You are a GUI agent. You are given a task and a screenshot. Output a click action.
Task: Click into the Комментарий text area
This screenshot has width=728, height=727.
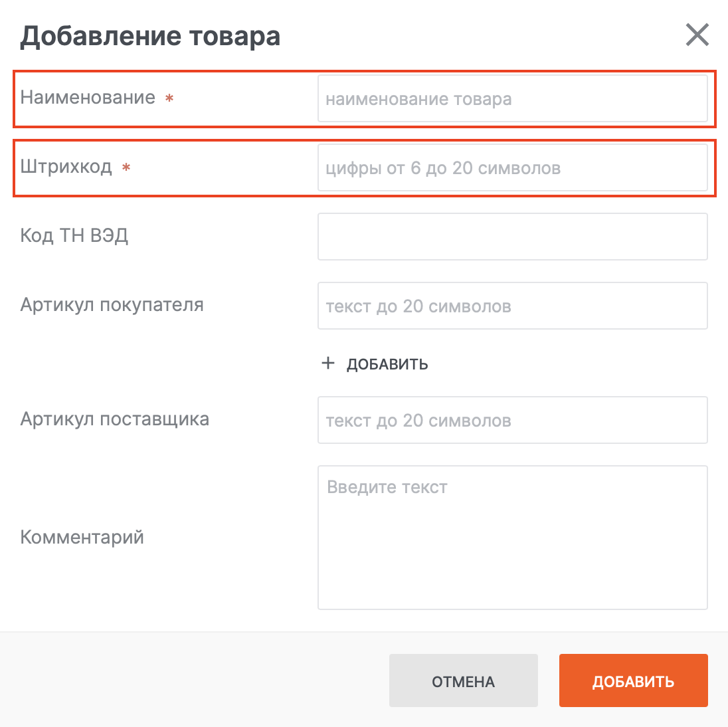[x=512, y=537]
